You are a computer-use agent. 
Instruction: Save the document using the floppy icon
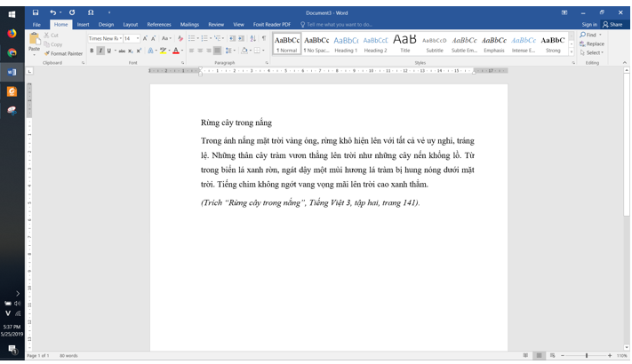pyautogui.click(x=36, y=13)
